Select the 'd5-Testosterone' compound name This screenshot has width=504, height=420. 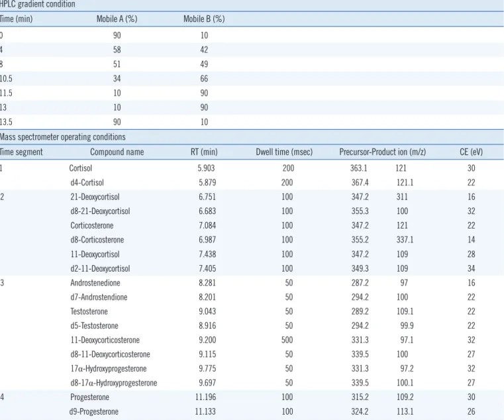click(94, 326)
